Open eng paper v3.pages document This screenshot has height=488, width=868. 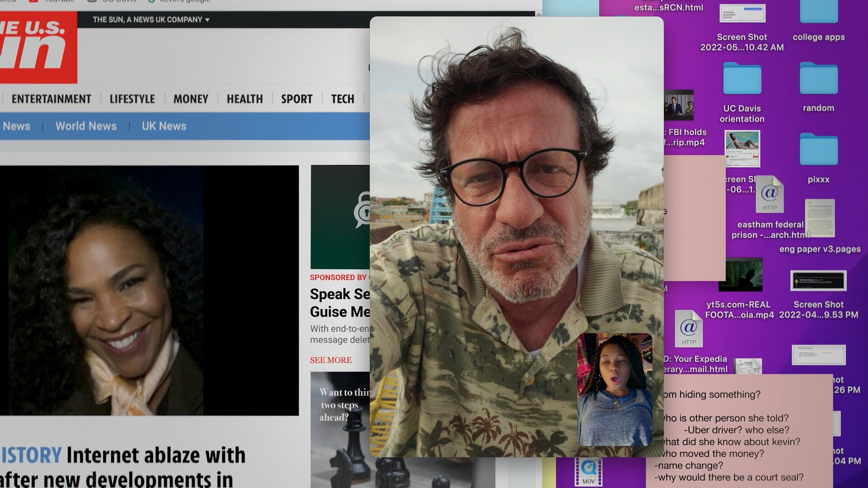point(820,218)
